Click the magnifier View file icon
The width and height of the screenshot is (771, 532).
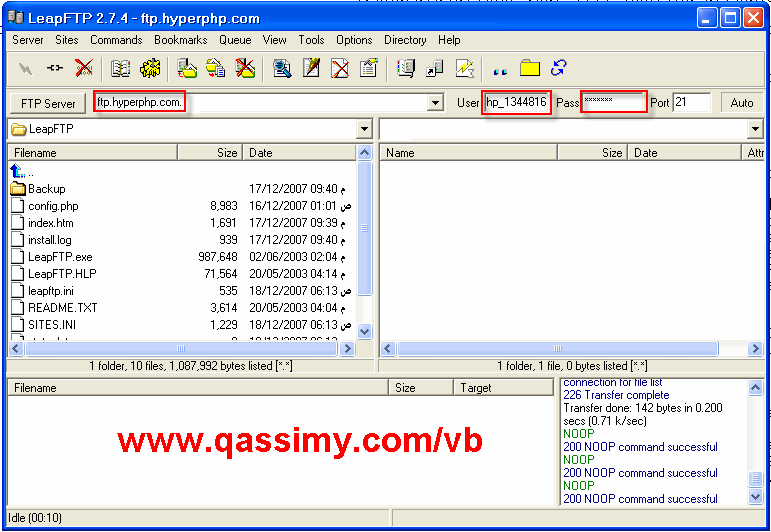[282, 68]
